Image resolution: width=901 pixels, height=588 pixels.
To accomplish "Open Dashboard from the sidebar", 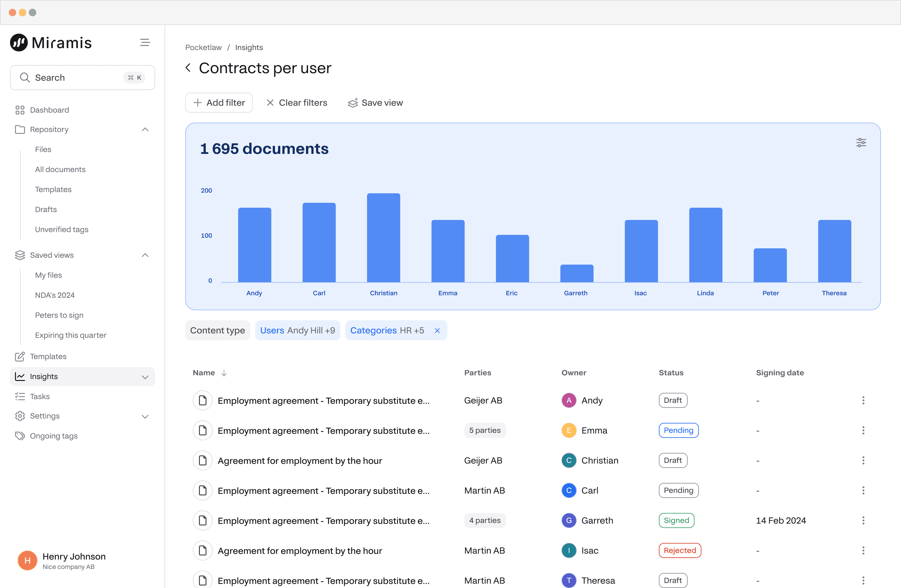I will point(49,110).
